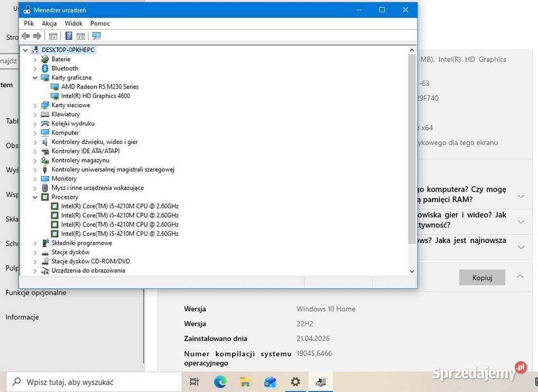Screen dimensions: 538x392
Task: Expand the Monitory tree node
Action: click(x=35, y=179)
